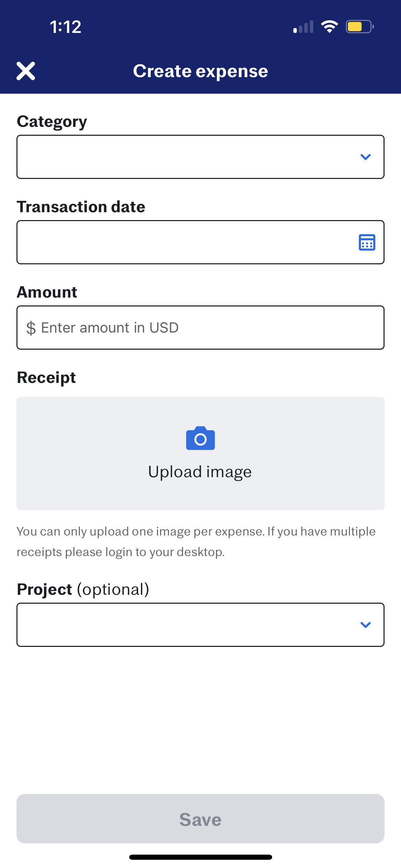Close the Create expense screen
This screenshot has height=868, width=401.
(x=26, y=71)
